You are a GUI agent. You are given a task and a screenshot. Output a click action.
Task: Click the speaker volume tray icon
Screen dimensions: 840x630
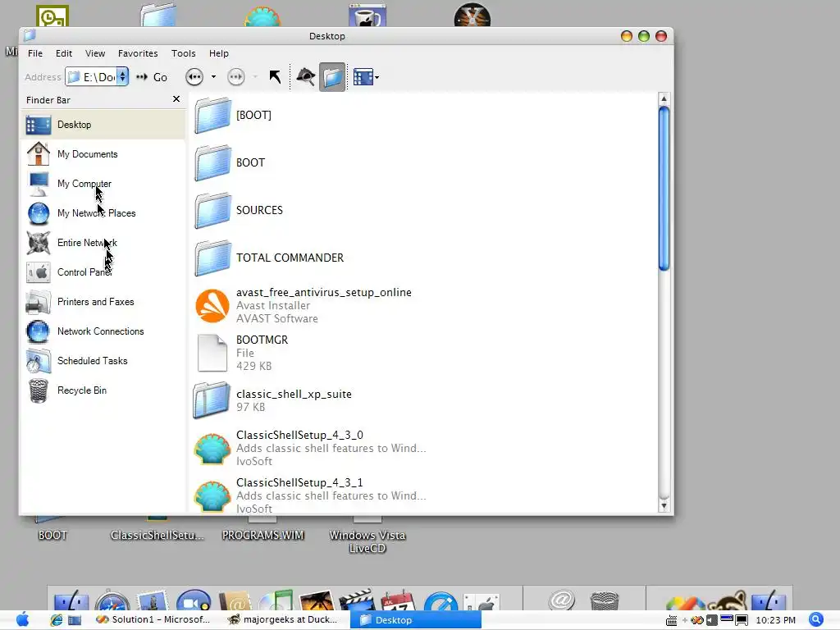(x=711, y=620)
